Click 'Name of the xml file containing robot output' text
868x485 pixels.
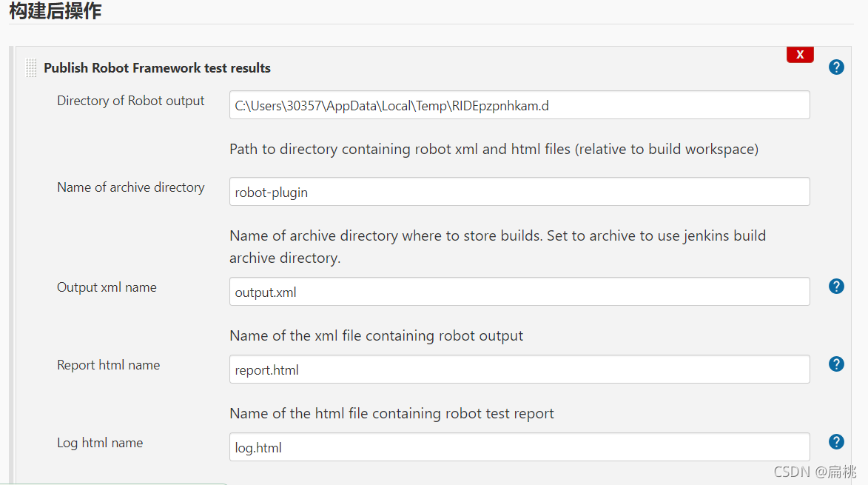[377, 336]
